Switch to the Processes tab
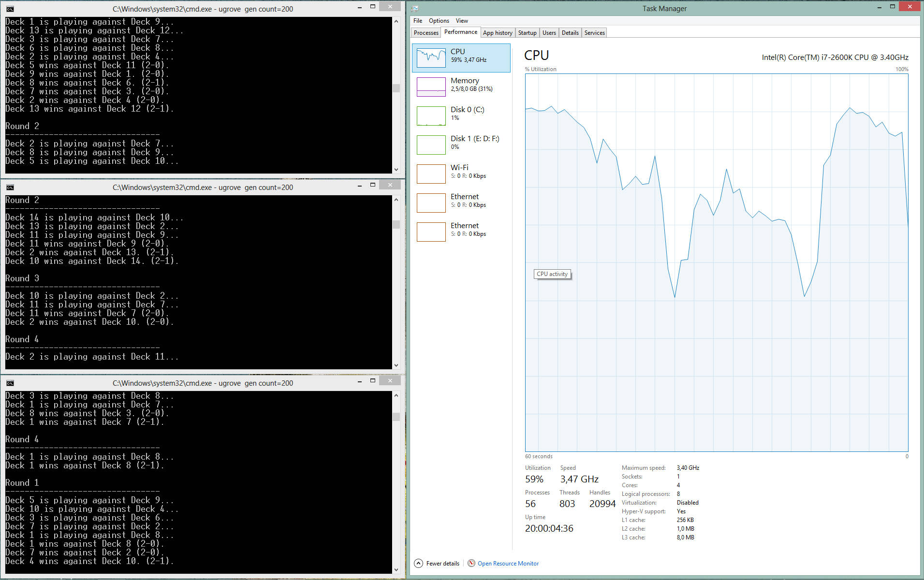924x580 pixels. (426, 33)
